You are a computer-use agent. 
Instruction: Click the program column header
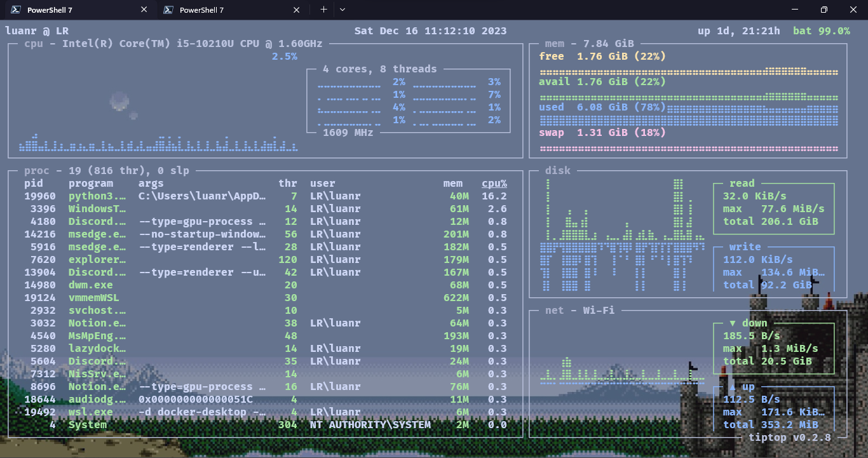coord(91,184)
